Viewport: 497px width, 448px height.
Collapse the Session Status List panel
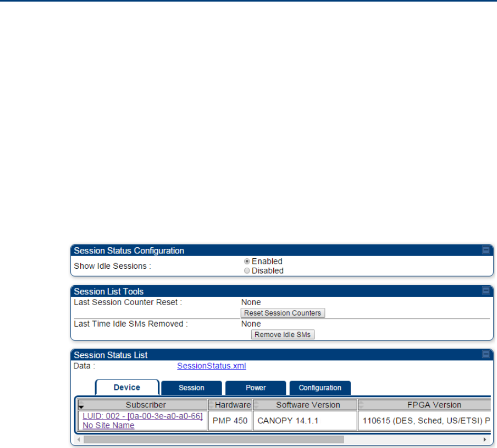click(x=486, y=354)
